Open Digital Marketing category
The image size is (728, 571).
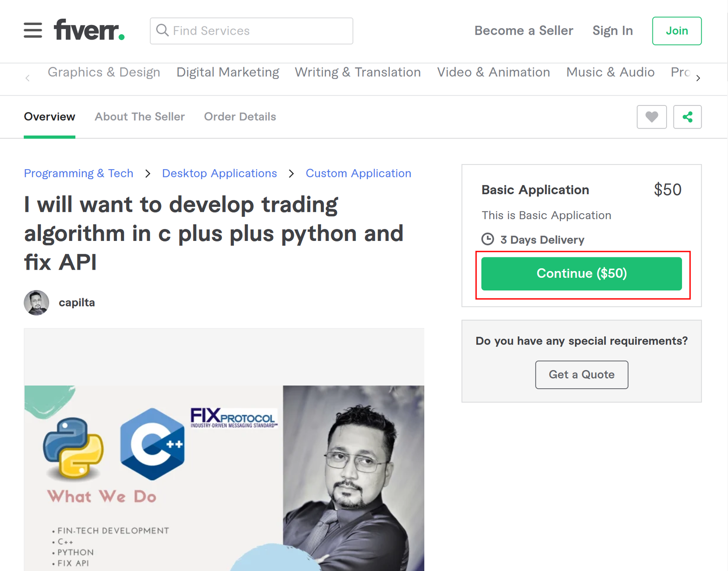(228, 72)
